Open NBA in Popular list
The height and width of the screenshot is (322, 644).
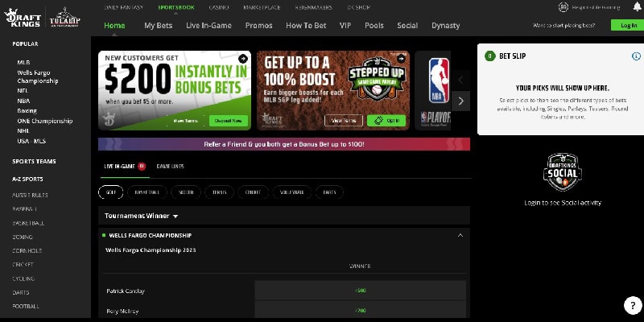[23, 101]
